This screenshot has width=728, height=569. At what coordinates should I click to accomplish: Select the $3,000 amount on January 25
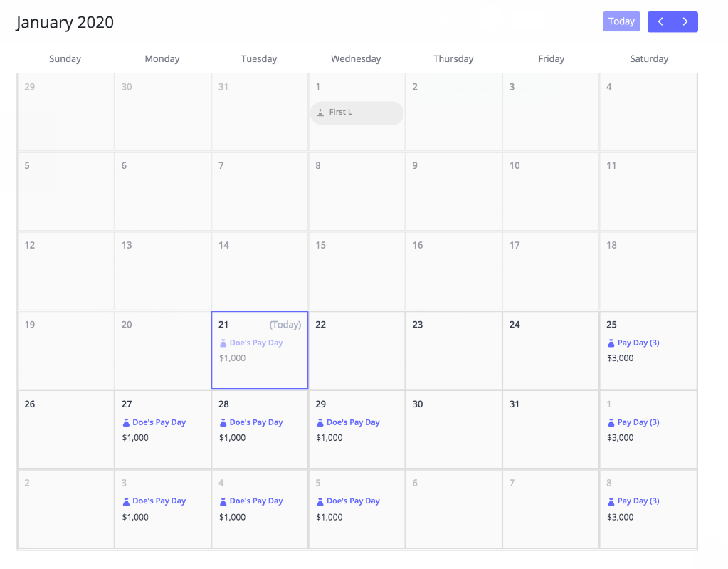tap(621, 358)
